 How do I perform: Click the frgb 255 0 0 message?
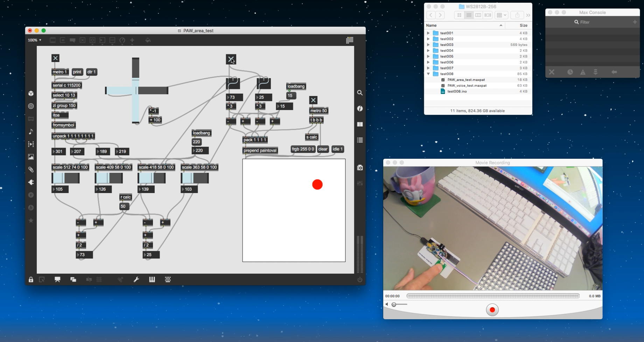point(303,149)
